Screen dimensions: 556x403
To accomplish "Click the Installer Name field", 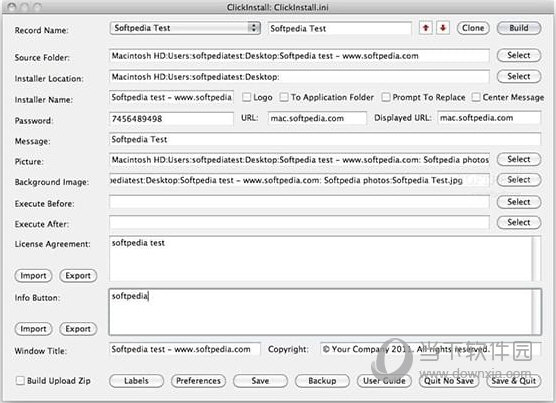I will click(x=172, y=97).
